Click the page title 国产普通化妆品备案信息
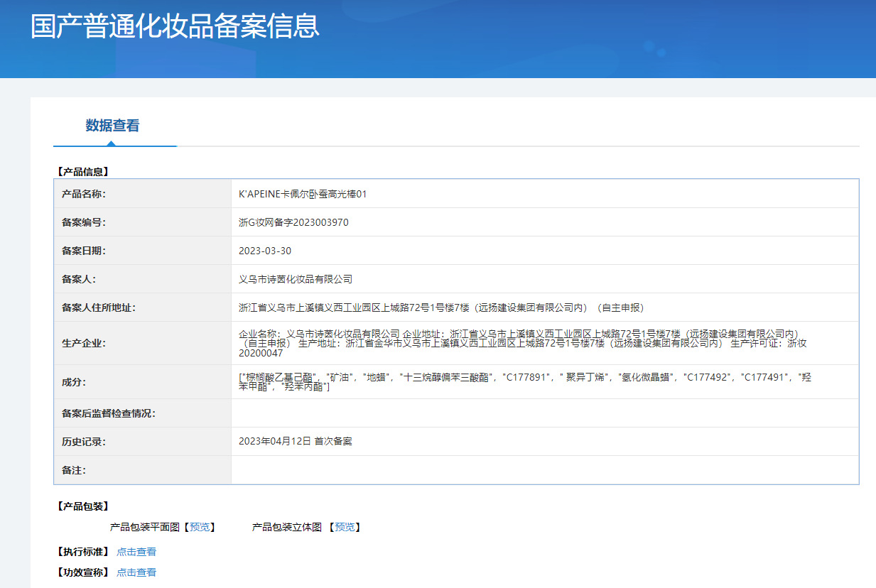This screenshot has height=588, width=876. click(175, 26)
